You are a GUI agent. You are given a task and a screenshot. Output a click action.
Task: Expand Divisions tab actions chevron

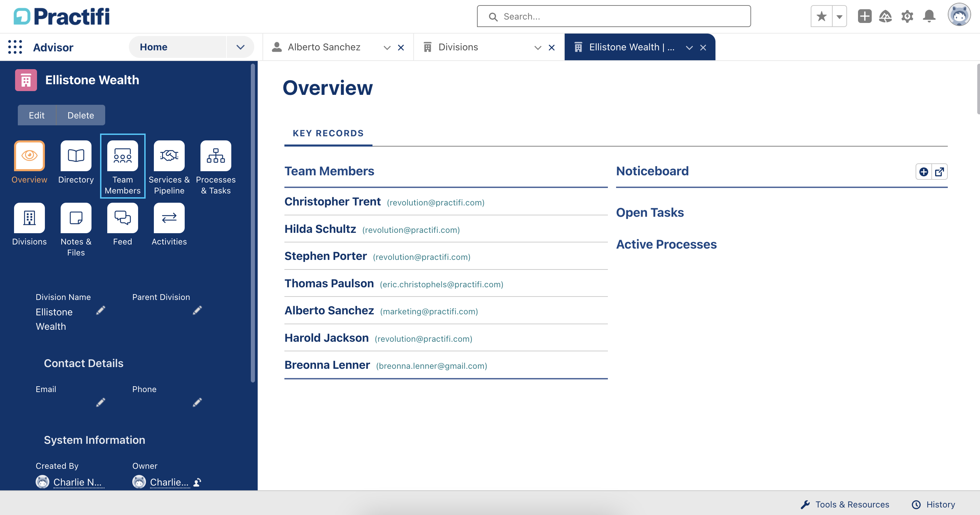click(538, 48)
